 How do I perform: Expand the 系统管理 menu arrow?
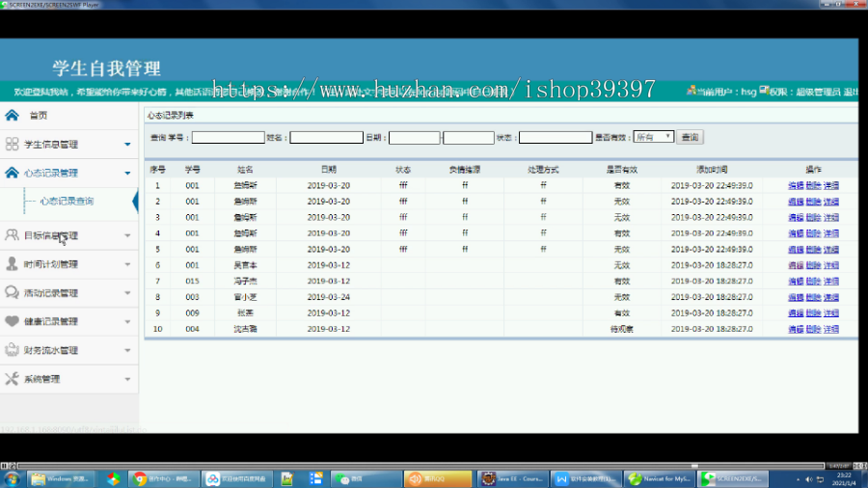tap(127, 380)
